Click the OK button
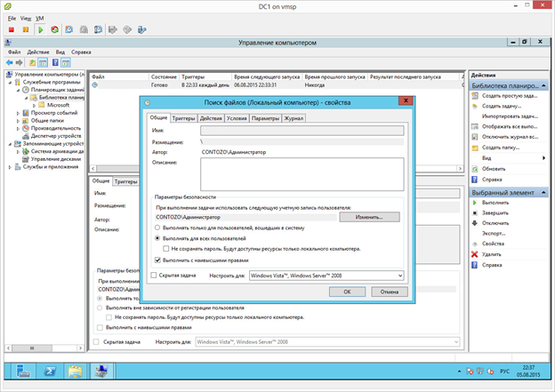The height and width of the screenshot is (392, 555). 347,292
